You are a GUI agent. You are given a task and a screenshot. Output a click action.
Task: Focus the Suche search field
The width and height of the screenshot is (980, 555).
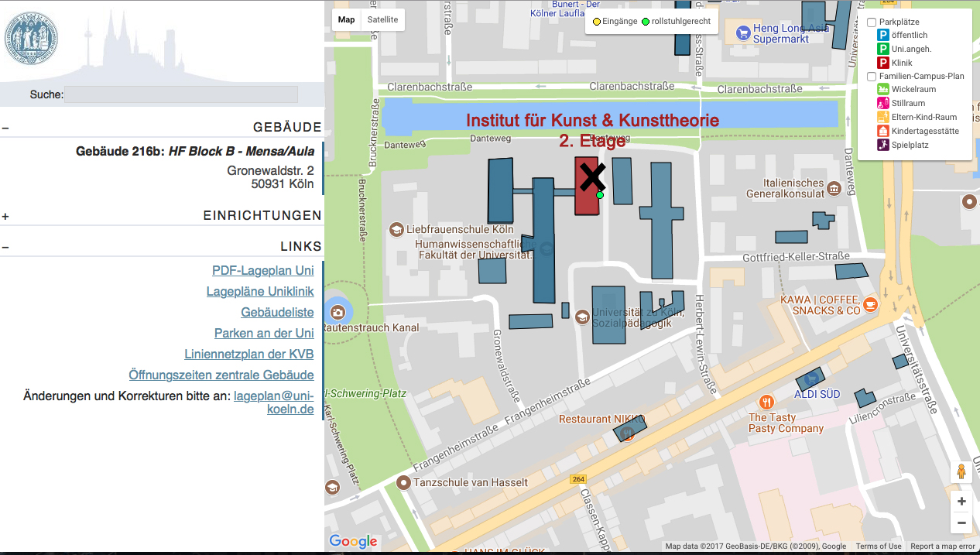[182, 94]
